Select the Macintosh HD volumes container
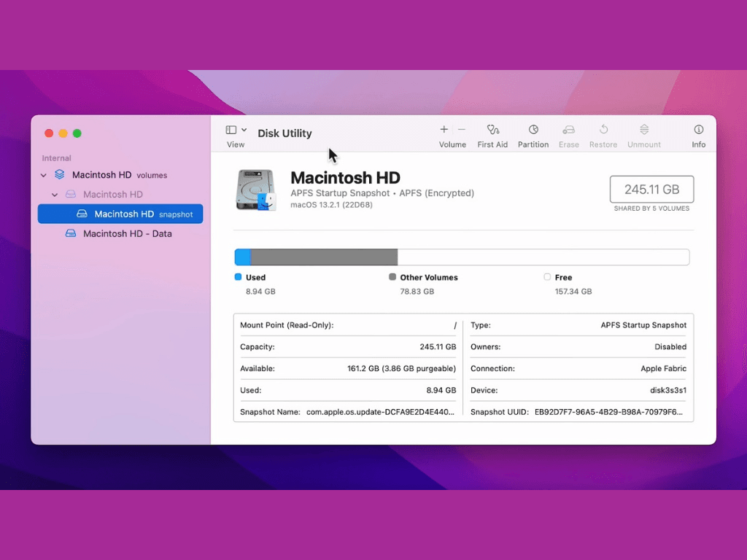Viewport: 747px width, 560px height. point(102,175)
